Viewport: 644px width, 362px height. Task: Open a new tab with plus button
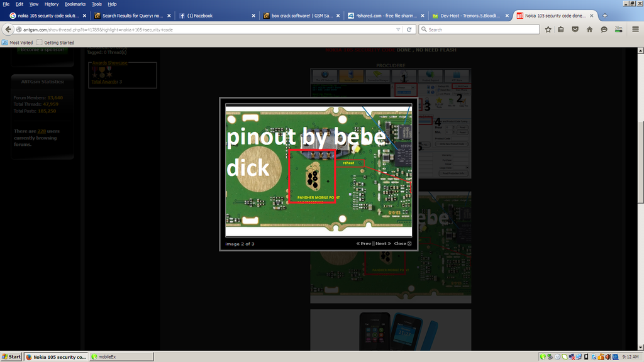(605, 16)
